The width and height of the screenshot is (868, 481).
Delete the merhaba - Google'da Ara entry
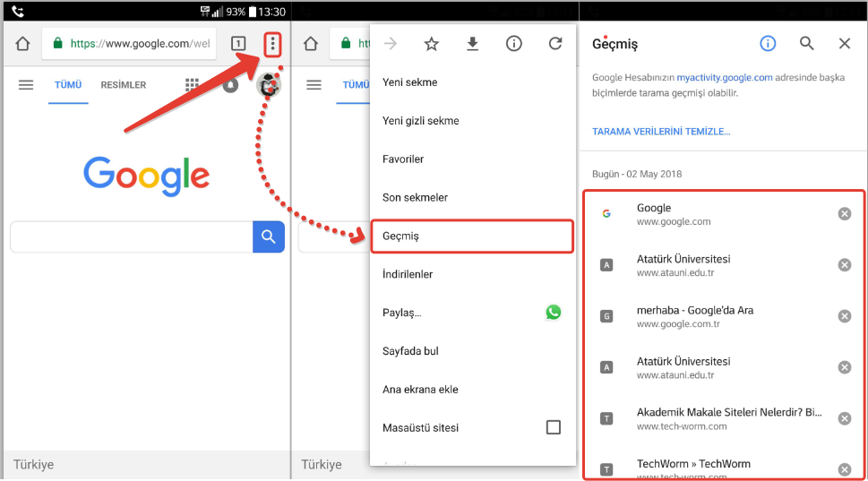pos(844,316)
